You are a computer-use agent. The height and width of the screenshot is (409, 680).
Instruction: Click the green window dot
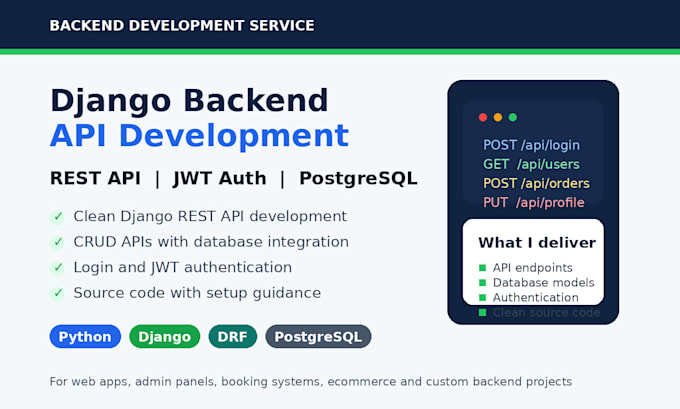click(x=513, y=117)
